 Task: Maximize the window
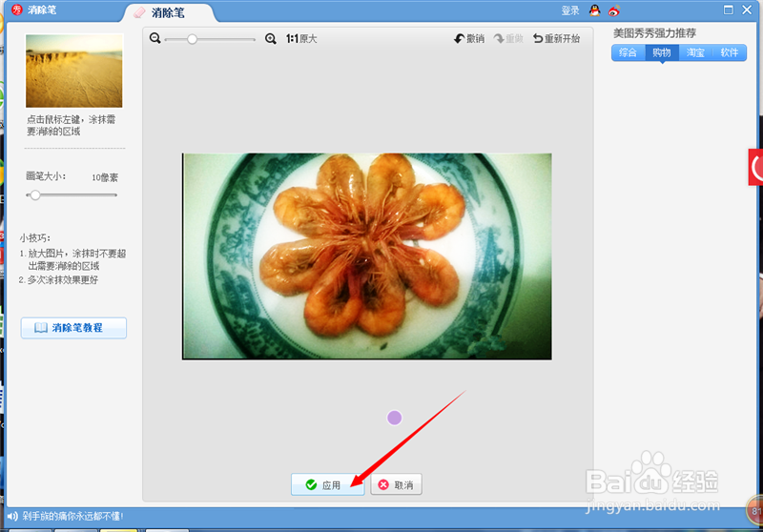point(728,10)
